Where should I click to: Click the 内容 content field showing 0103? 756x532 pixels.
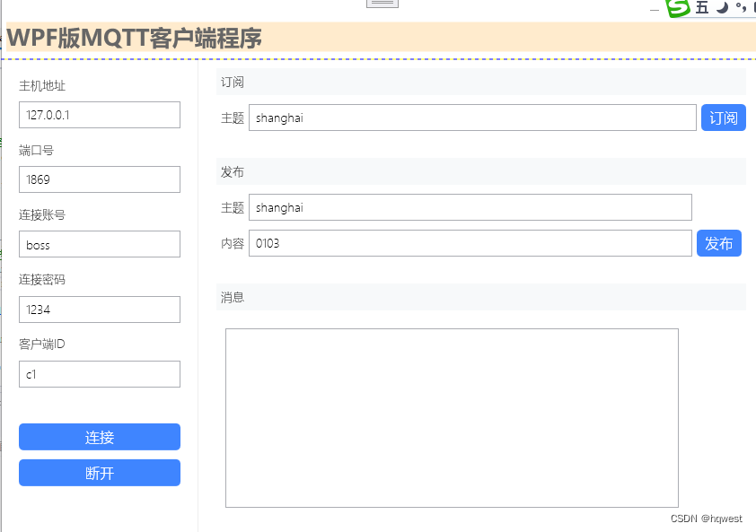pos(467,242)
